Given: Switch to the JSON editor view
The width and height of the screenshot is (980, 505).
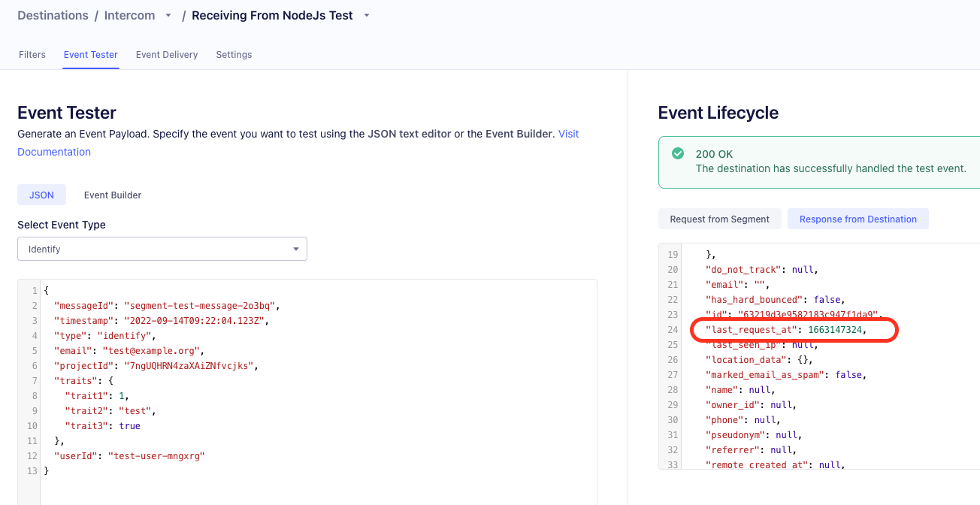Looking at the screenshot, I should pyautogui.click(x=41, y=195).
